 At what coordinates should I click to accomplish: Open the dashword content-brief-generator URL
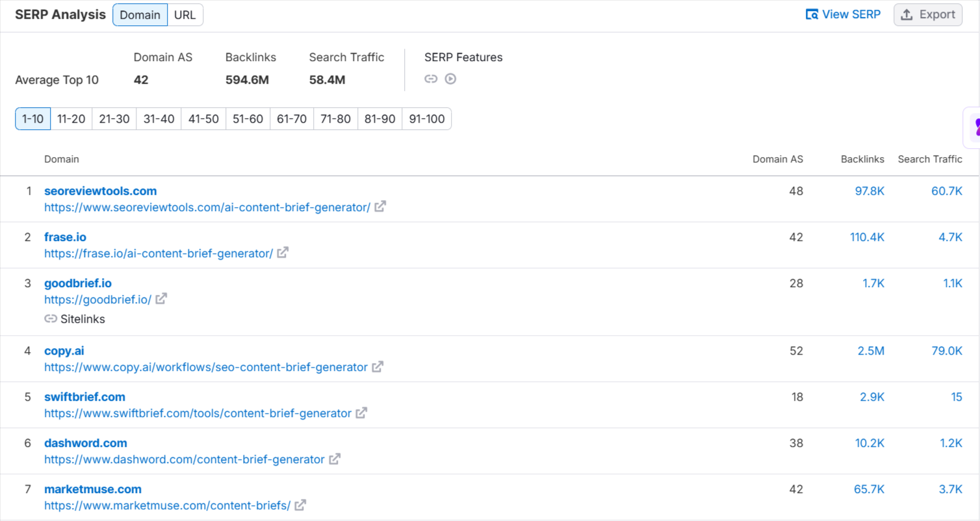point(185,459)
